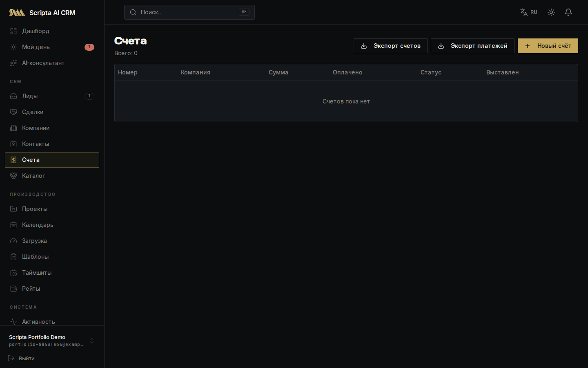
Task: Click the Компании building icon
Action: click(13, 128)
